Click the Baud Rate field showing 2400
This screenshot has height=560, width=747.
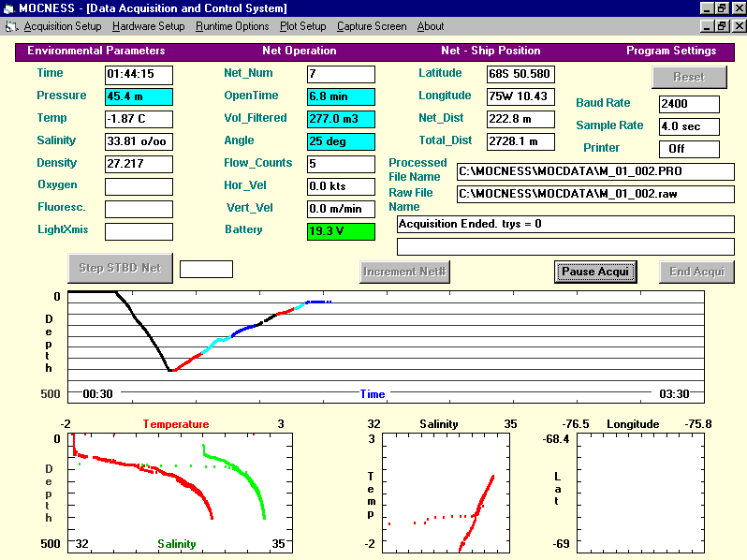tap(689, 104)
